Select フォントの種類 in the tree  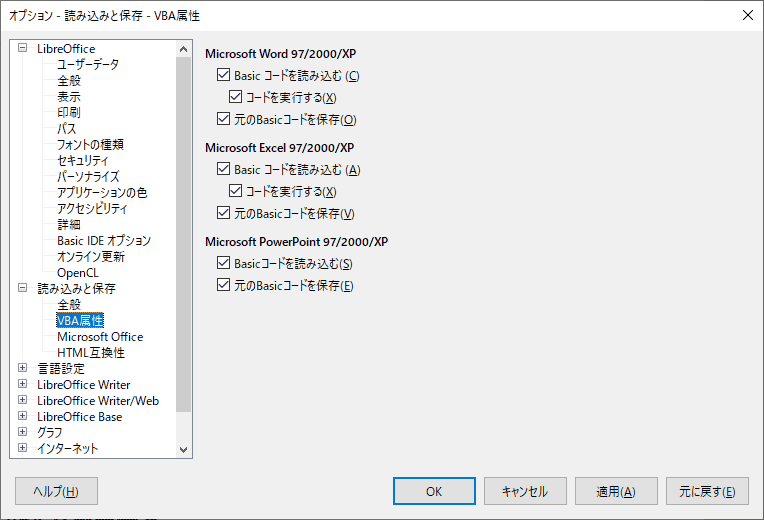pyautogui.click(x=90, y=145)
